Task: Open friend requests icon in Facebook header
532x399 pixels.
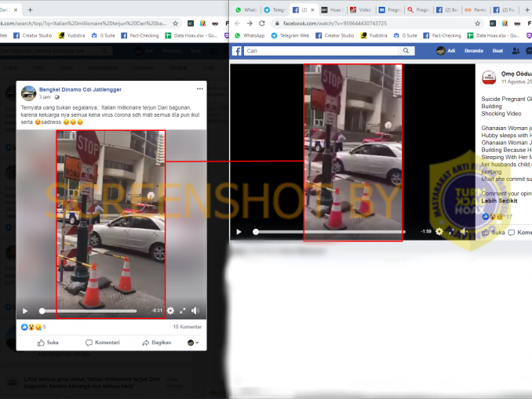Action: 516,51
